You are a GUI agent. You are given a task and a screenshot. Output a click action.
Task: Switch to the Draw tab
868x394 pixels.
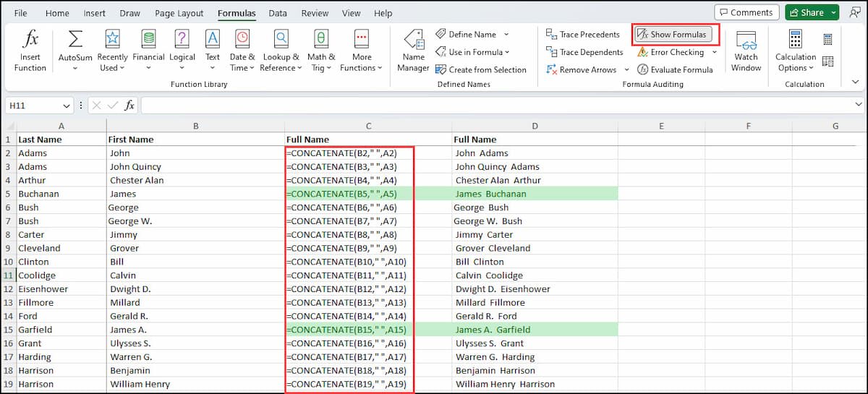130,13
